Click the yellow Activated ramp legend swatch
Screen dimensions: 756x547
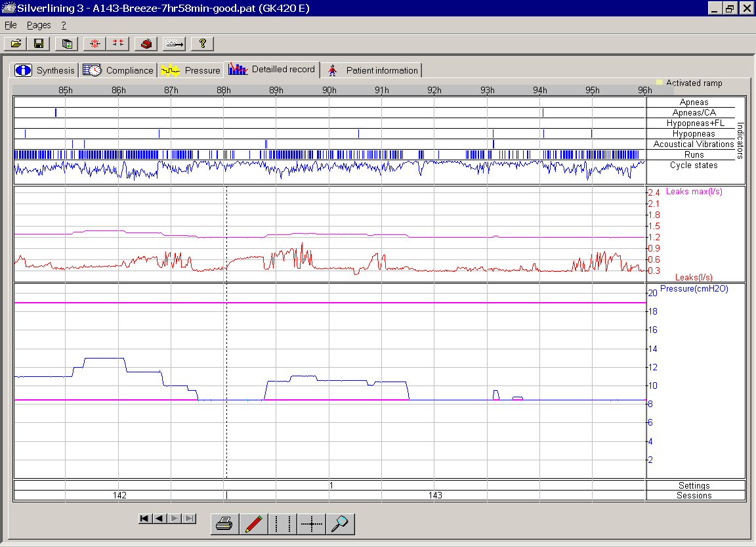point(660,83)
